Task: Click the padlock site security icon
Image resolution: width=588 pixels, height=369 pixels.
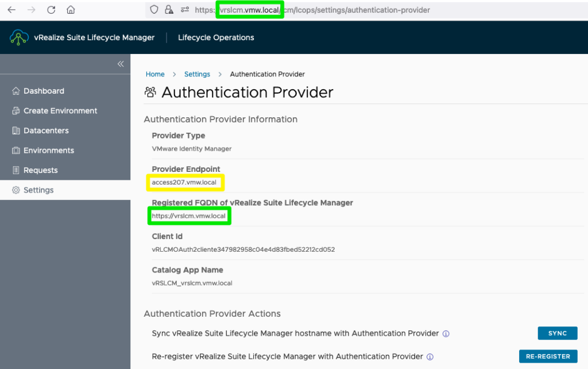Action: [x=169, y=10]
